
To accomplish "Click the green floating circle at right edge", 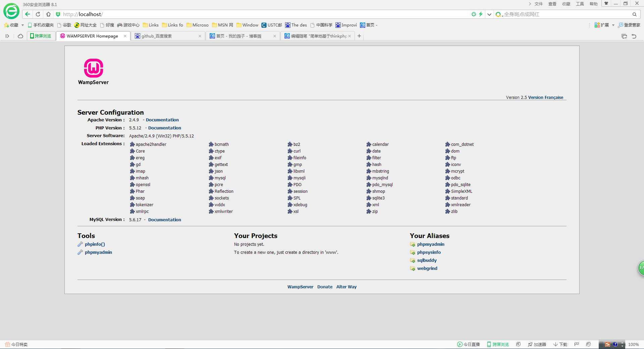I will click(x=641, y=268).
